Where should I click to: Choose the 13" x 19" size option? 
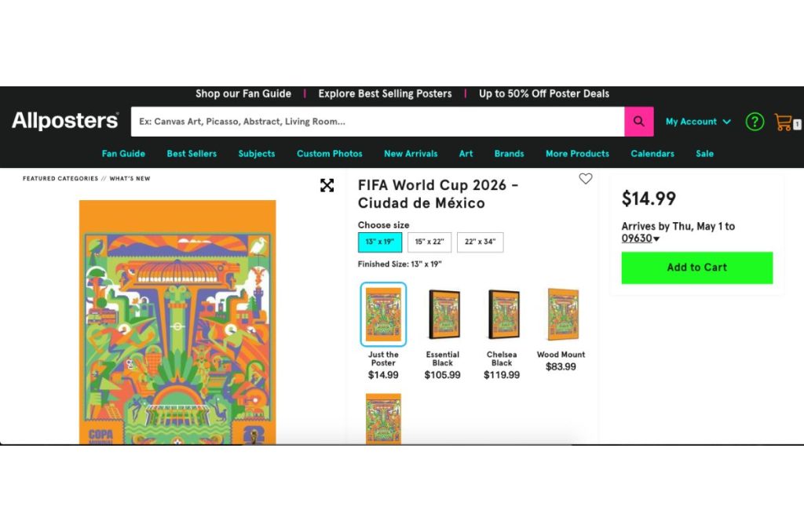[x=380, y=242]
